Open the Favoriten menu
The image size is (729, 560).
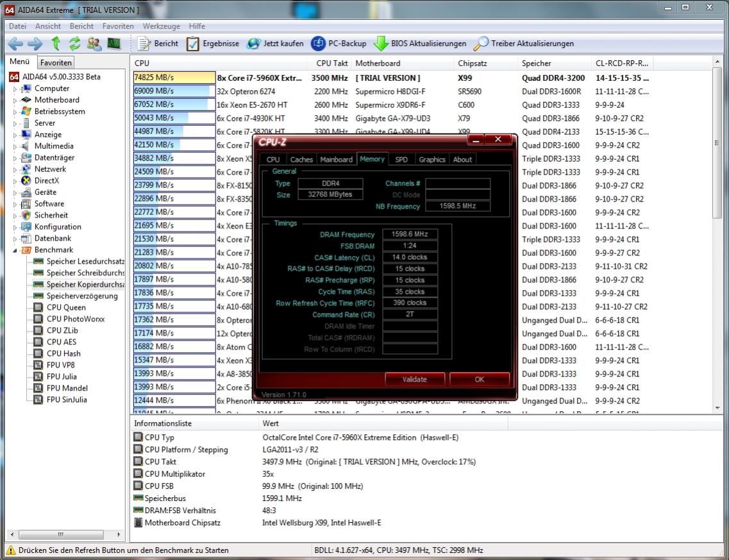[117, 26]
